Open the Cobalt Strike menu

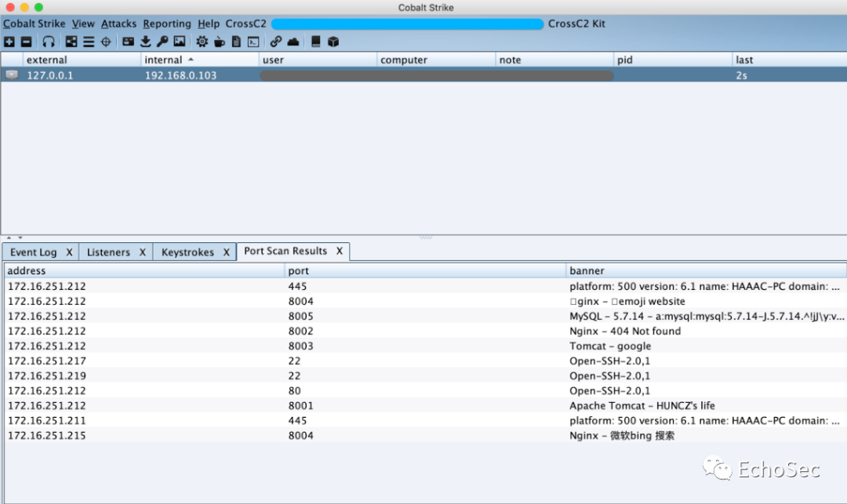coord(34,24)
